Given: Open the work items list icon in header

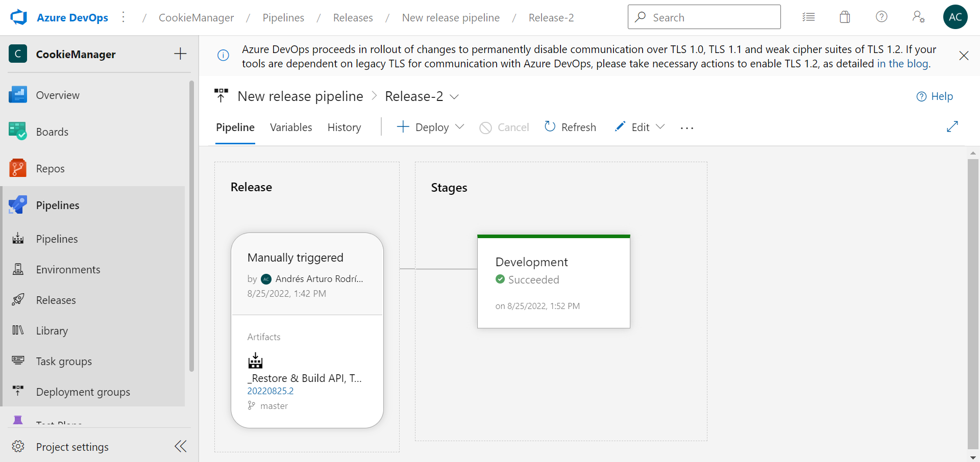Looking at the screenshot, I should pos(808,17).
